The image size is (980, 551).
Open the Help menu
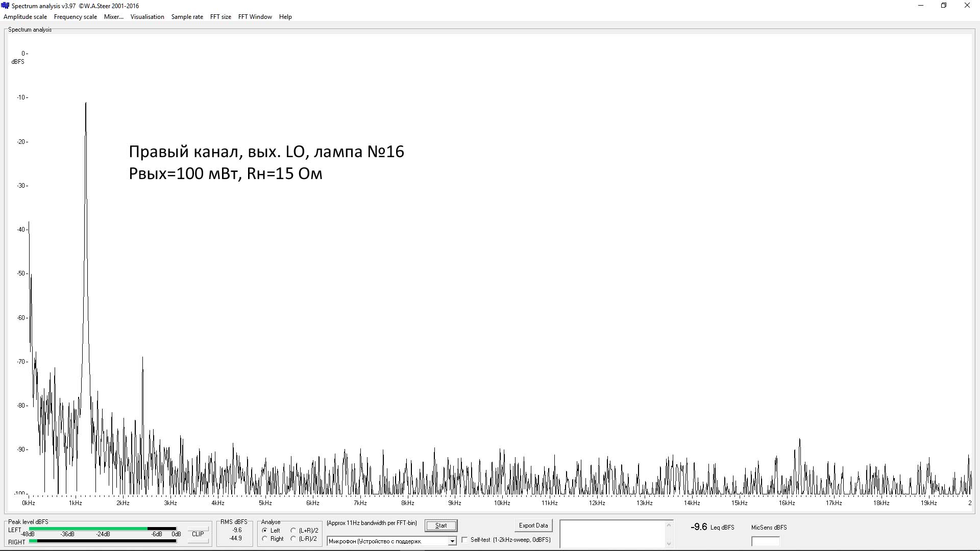285,17
